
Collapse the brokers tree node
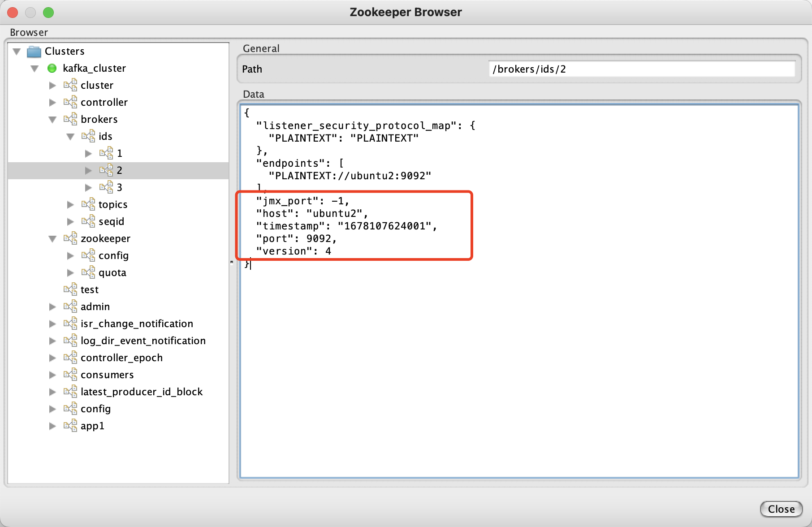coord(52,120)
